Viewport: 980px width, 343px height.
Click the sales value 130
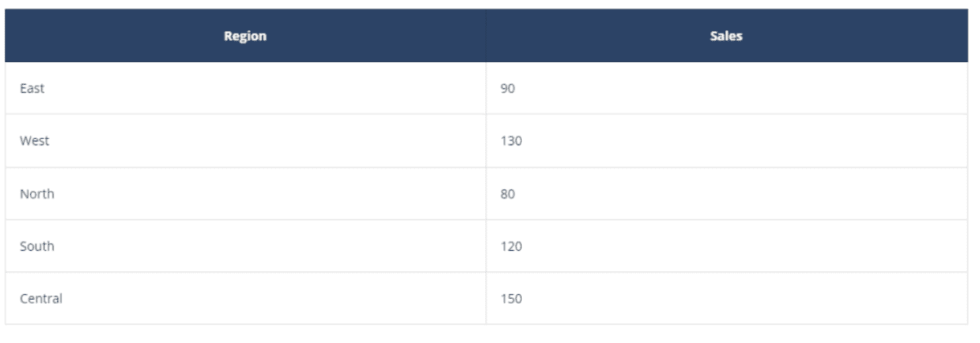(x=511, y=141)
